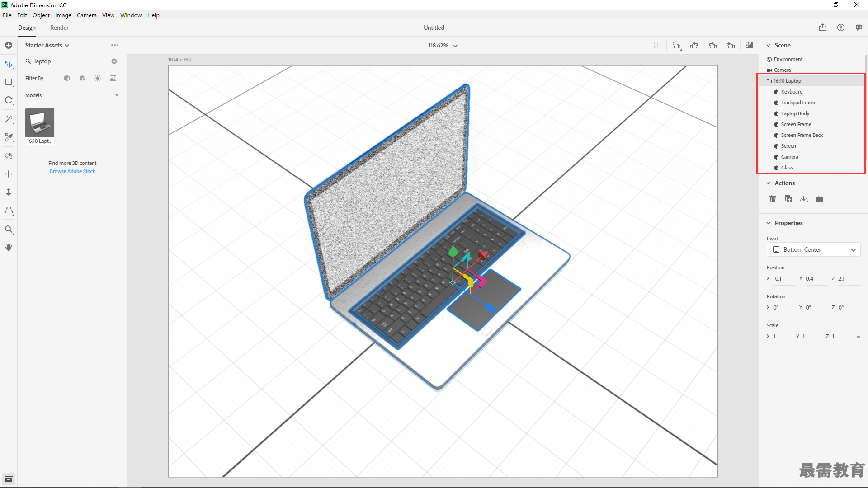Screen dimensions: 868x488
Task: Switch to the Render tab
Action: [59, 28]
